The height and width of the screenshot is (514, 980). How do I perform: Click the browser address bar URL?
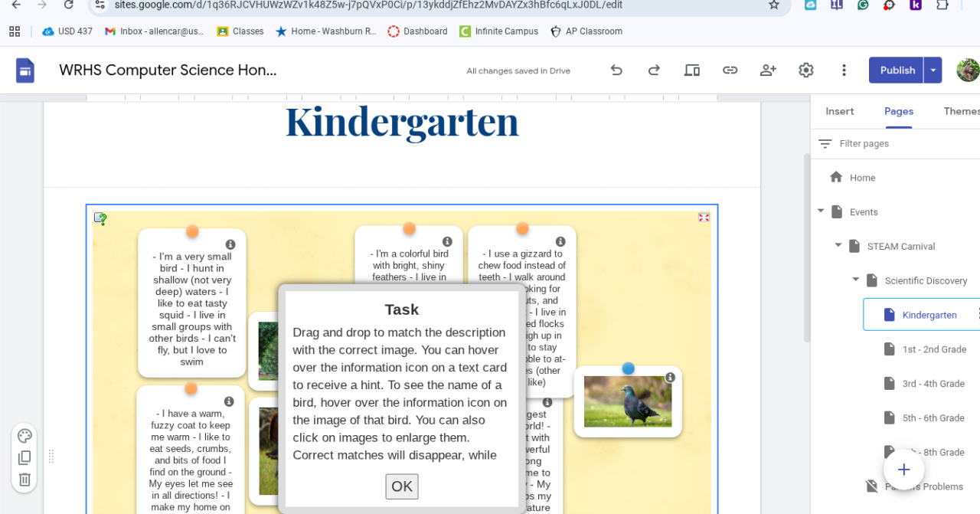click(367, 5)
